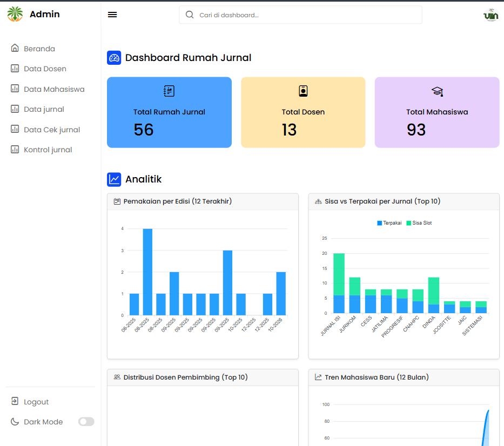Click the JURNAL ISI stacked bar
504x446 pixels.
(x=339, y=283)
